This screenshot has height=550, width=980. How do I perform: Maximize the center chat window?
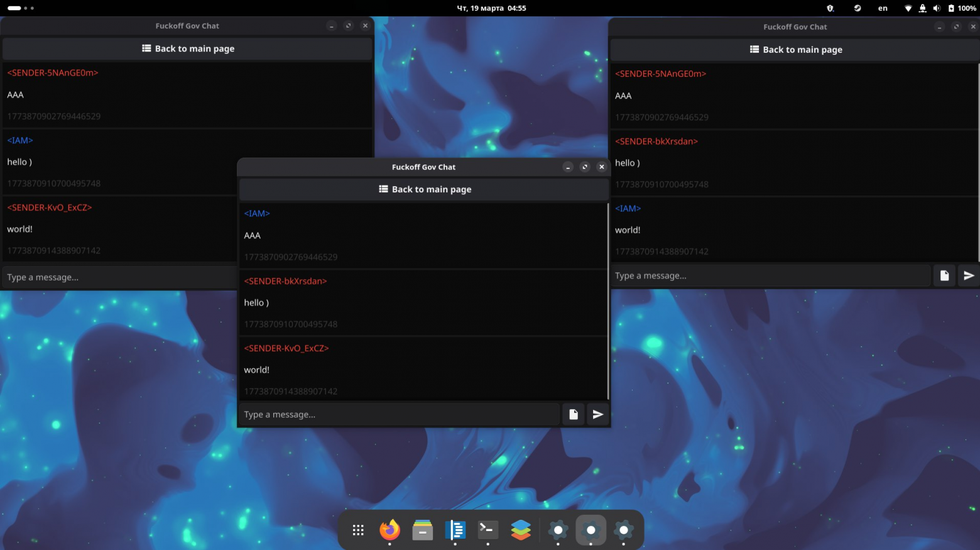[x=585, y=167]
